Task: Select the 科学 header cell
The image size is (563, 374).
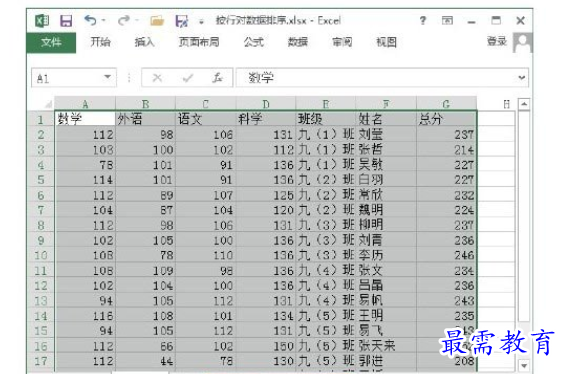Action: tap(266, 119)
